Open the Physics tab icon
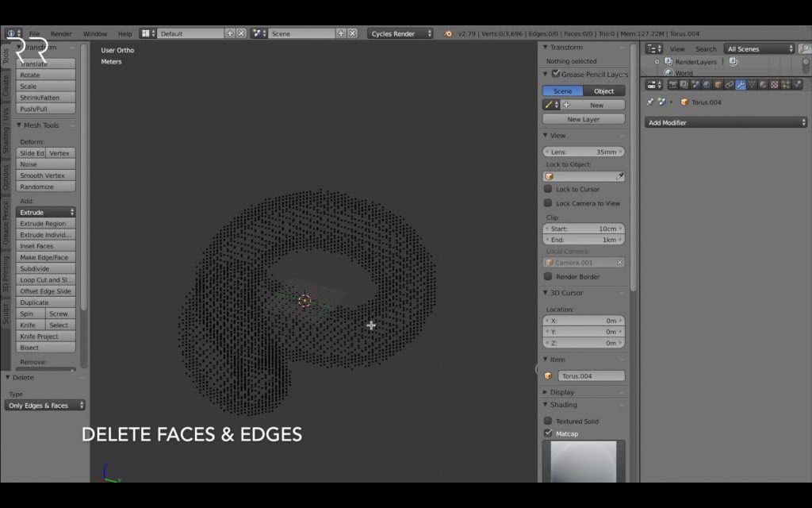Screen dimensions: 812x508 pos(798,84)
